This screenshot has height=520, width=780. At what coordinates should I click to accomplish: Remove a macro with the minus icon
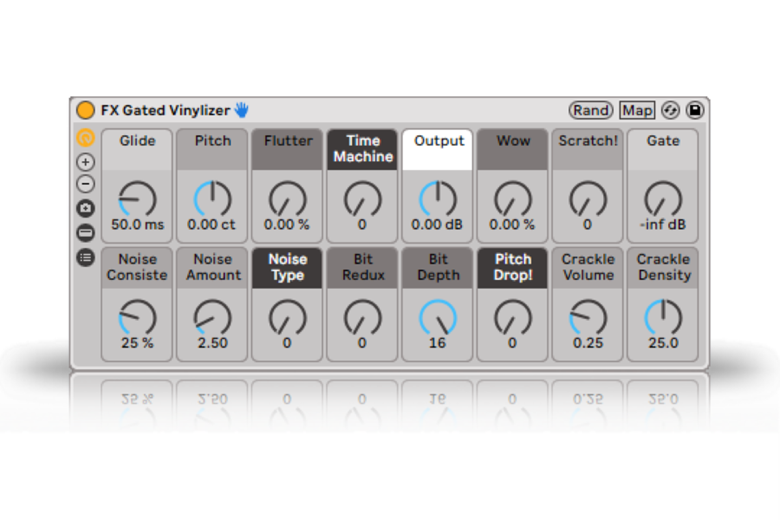pos(86,184)
